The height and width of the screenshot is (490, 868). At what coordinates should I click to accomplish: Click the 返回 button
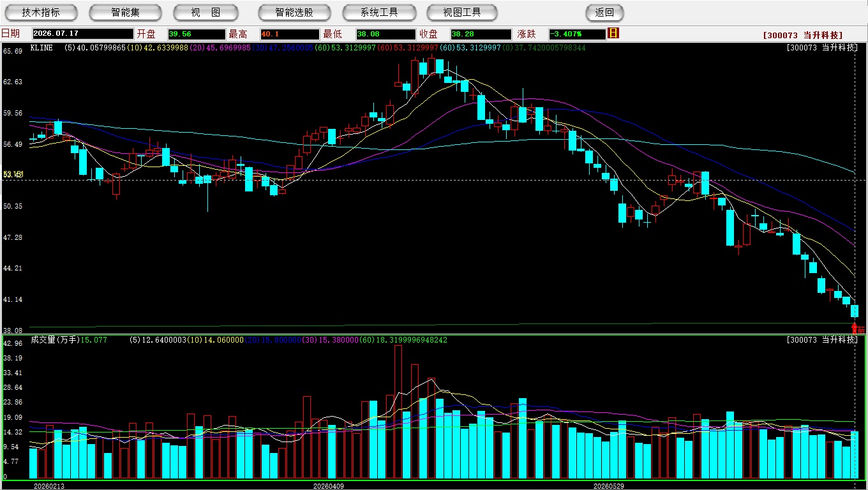604,13
